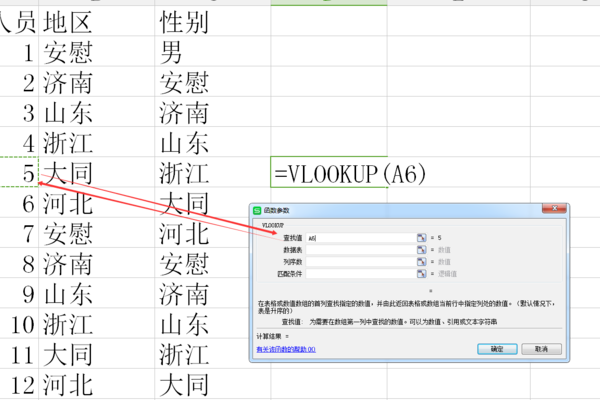
Task: Focus the 列序数 input field
Action: pyautogui.click(x=361, y=262)
